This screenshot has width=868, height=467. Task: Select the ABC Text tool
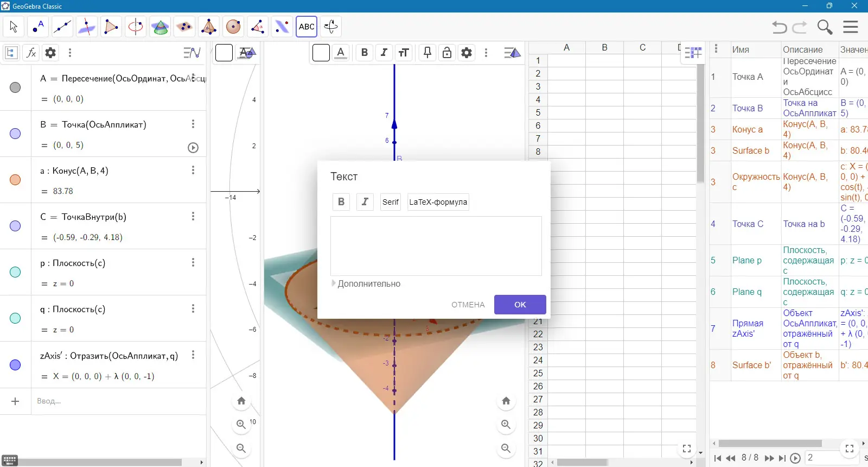tap(307, 27)
